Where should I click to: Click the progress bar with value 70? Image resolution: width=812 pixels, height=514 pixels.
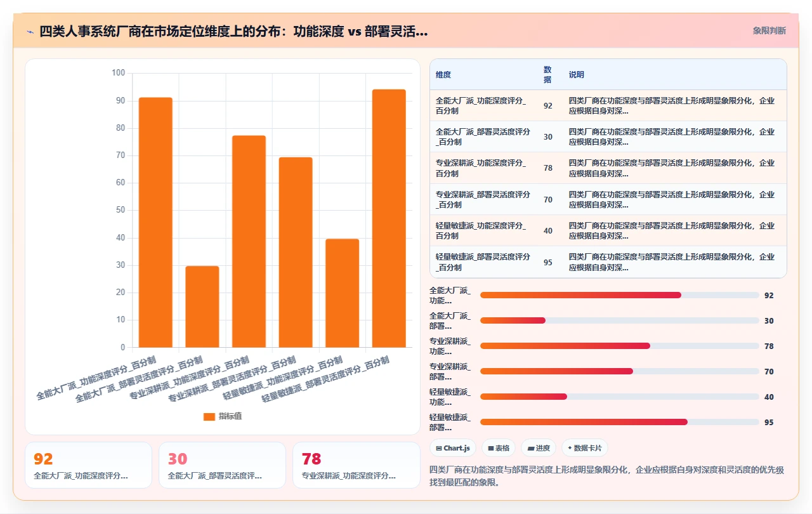pos(620,371)
